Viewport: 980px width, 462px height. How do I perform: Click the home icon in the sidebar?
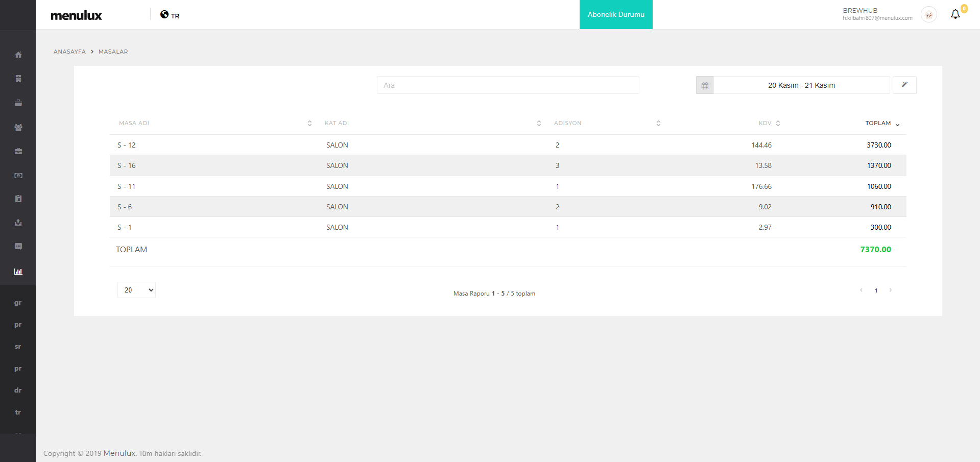(x=18, y=55)
